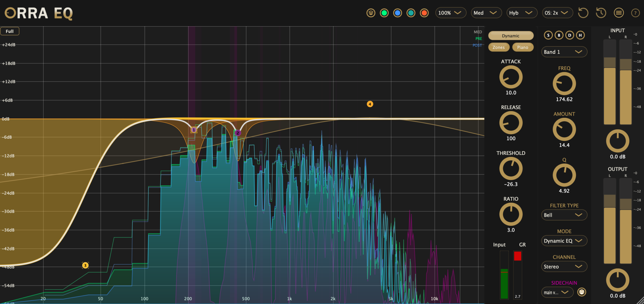Screen dimensions: 644x304
Task: Select EQ band node 3
Action: point(85,265)
